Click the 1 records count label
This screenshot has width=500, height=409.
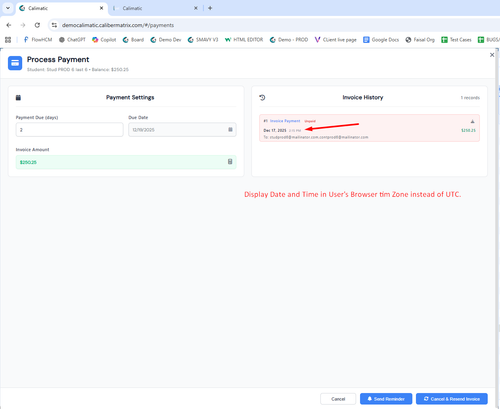[470, 98]
